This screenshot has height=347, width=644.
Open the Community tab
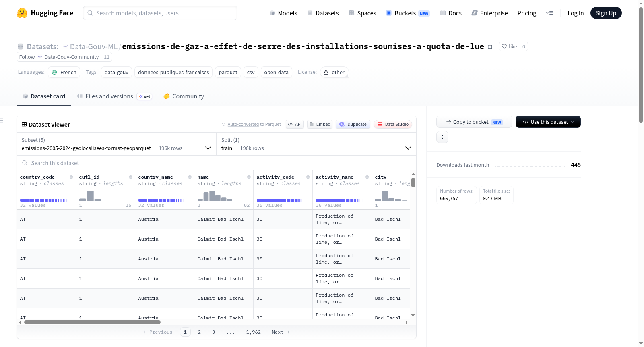pyautogui.click(x=184, y=96)
